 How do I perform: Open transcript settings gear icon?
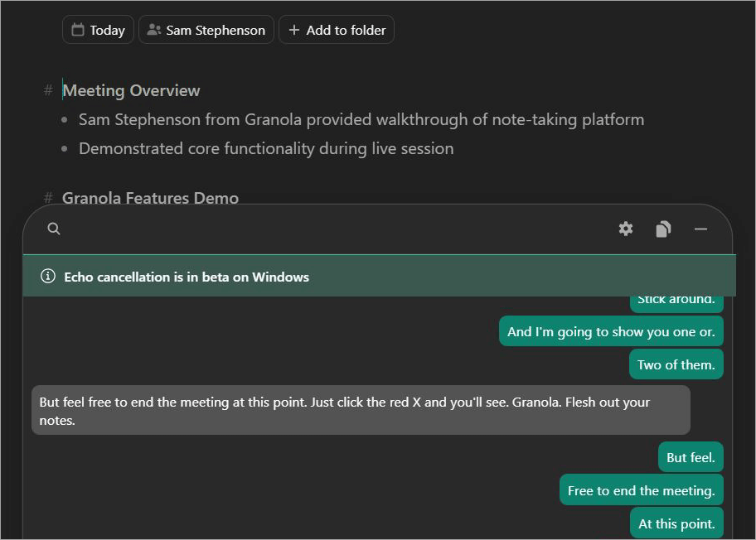coord(626,229)
